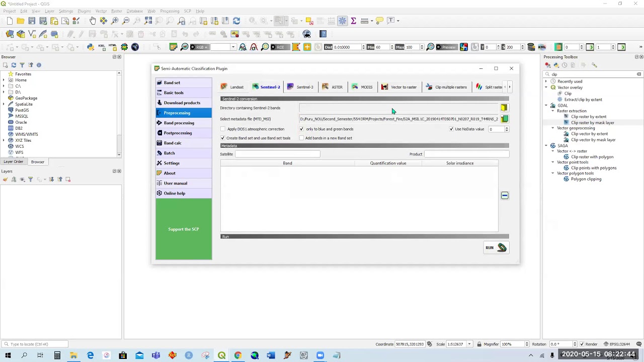Click the New Project icon in toolbar
The image size is (644, 362).
coord(10,21)
